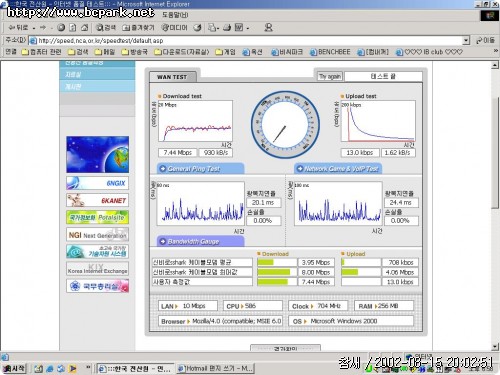The image size is (500, 375).
Task: Switch to the 한국 전산원 taskbar window
Action: 135,368
